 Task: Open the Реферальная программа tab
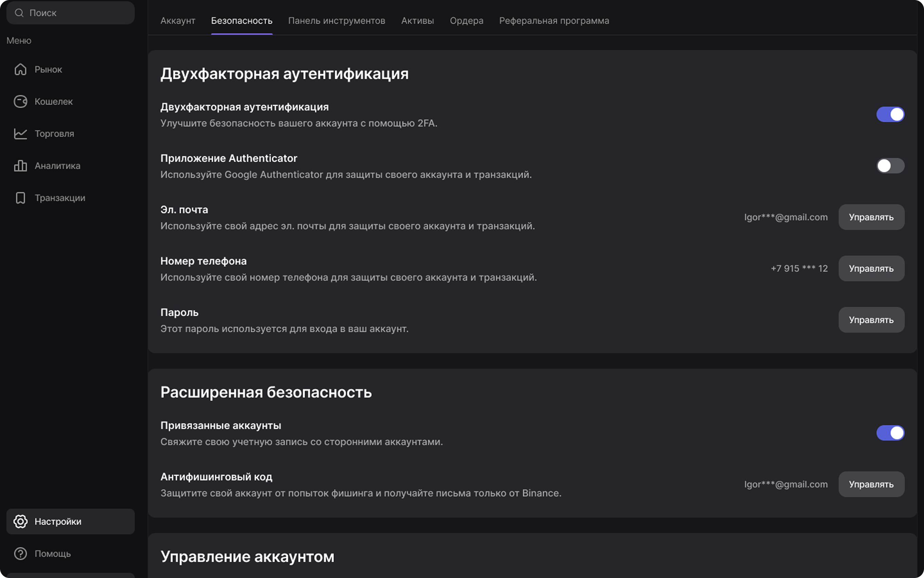554,21
